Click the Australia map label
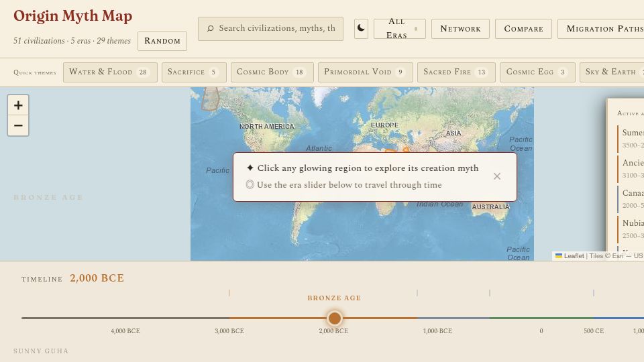The width and height of the screenshot is (644, 362). (x=490, y=207)
